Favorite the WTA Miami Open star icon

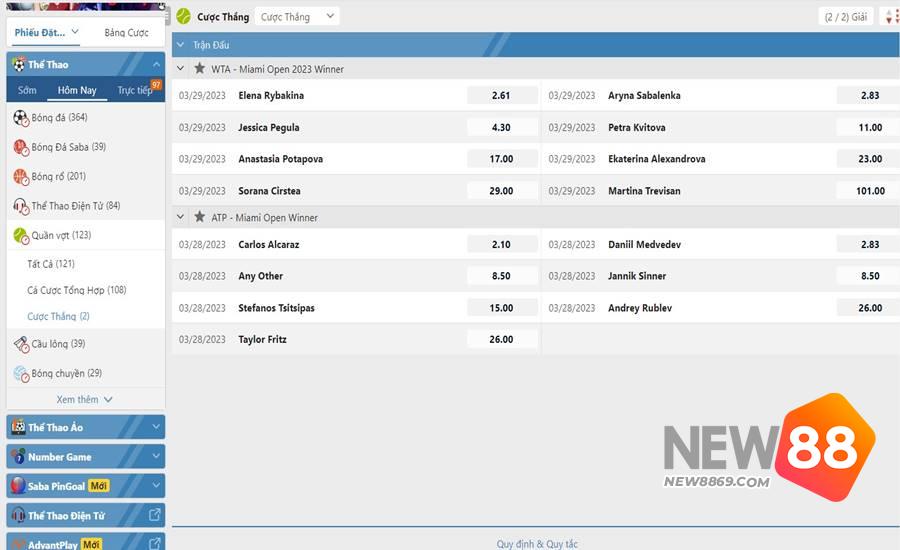[x=200, y=69]
